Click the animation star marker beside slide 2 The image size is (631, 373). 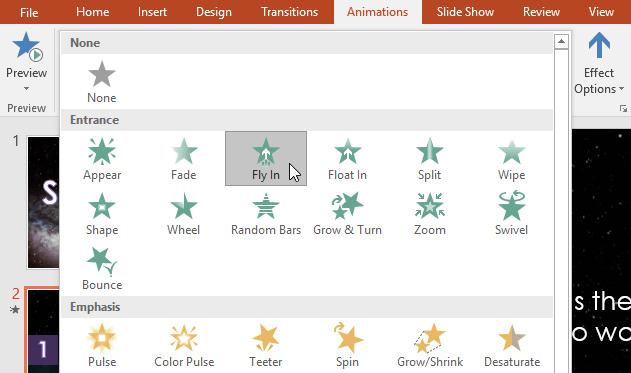pos(15,309)
